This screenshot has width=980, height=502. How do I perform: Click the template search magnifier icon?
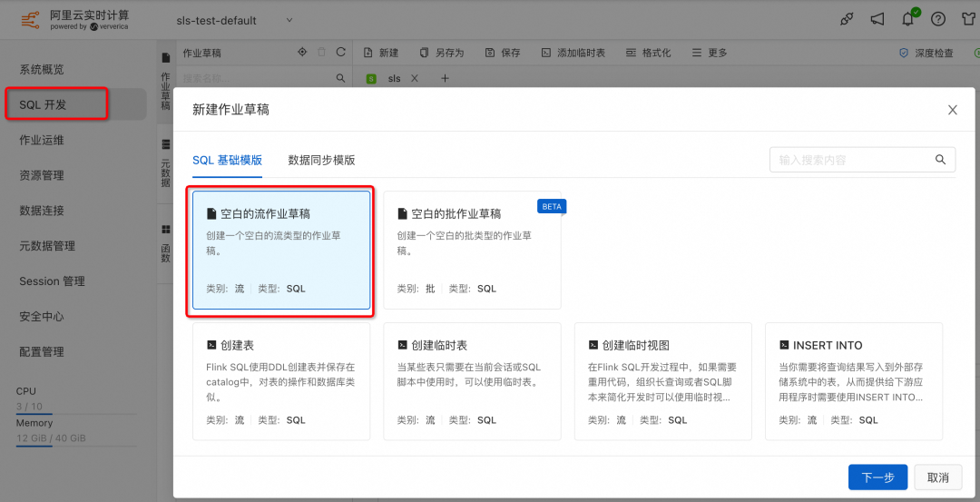click(x=940, y=160)
